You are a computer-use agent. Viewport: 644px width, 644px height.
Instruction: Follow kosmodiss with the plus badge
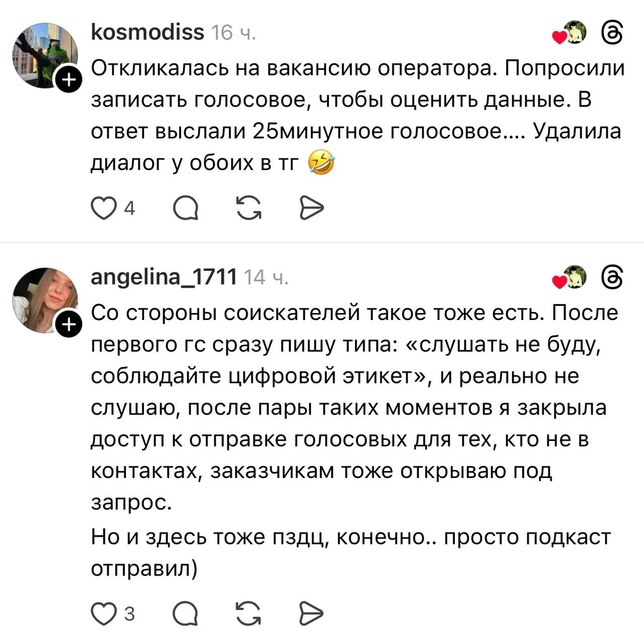coord(69,79)
